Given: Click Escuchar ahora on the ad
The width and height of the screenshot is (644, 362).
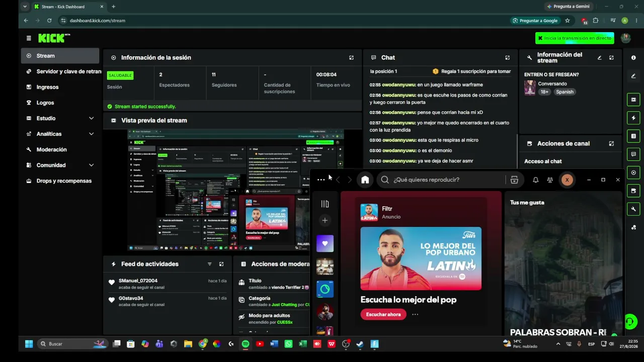Looking at the screenshot, I should (383, 314).
